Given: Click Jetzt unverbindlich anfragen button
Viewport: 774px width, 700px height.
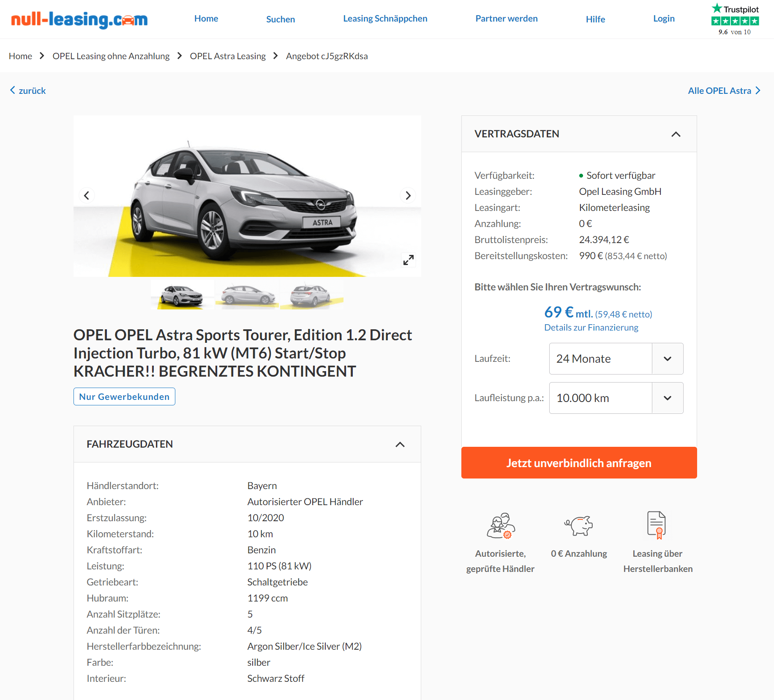Looking at the screenshot, I should pyautogui.click(x=579, y=462).
